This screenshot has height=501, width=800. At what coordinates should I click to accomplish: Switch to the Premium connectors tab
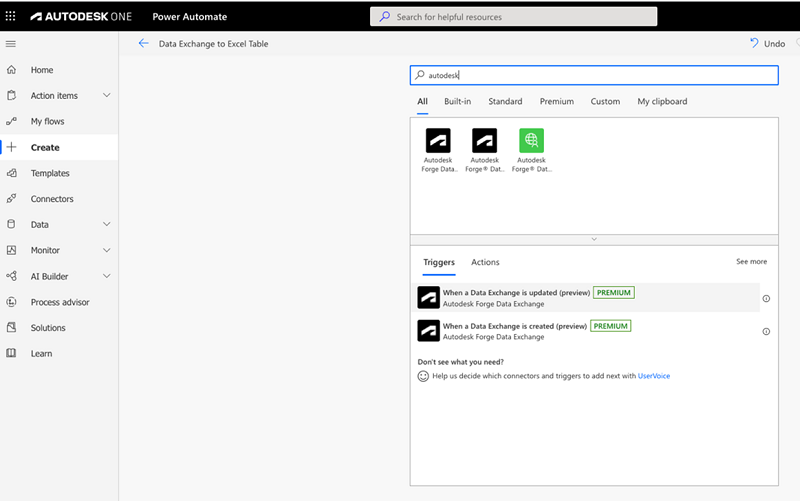[x=557, y=102]
